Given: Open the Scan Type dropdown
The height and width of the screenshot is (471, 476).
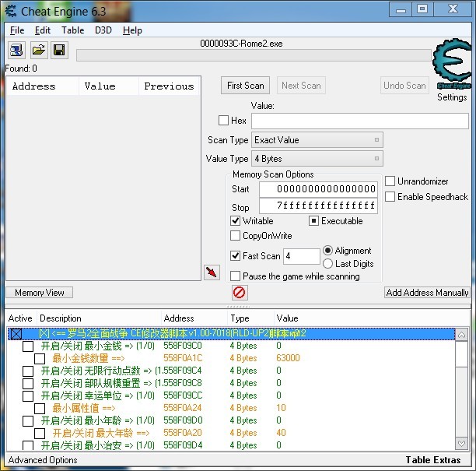Looking at the screenshot, I should 317,140.
